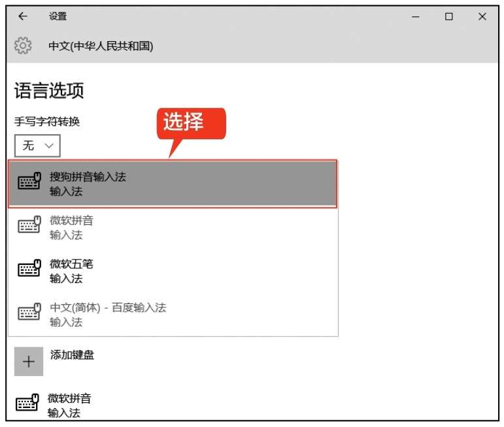Viewport: 504px width, 427px height.
Task: Click 添加键盘 label text
Action: (x=72, y=354)
